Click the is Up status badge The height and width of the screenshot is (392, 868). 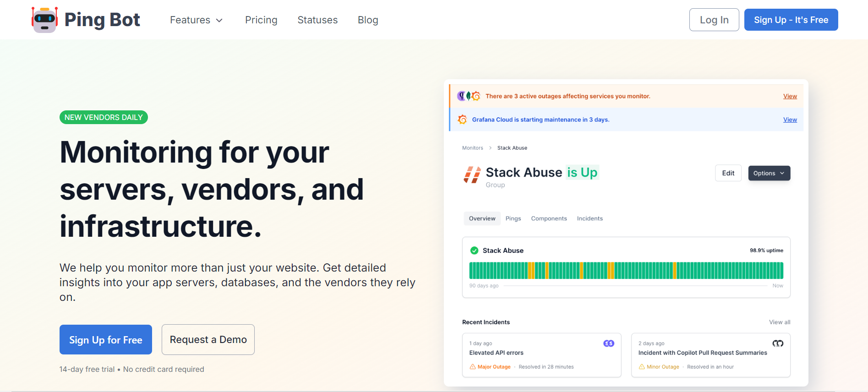point(582,172)
